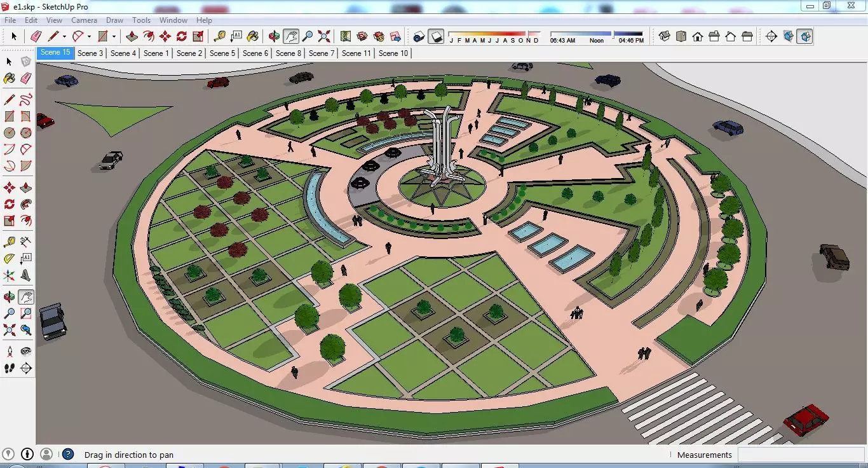
Task: Go to Scene 7 tab
Action: click(x=322, y=53)
